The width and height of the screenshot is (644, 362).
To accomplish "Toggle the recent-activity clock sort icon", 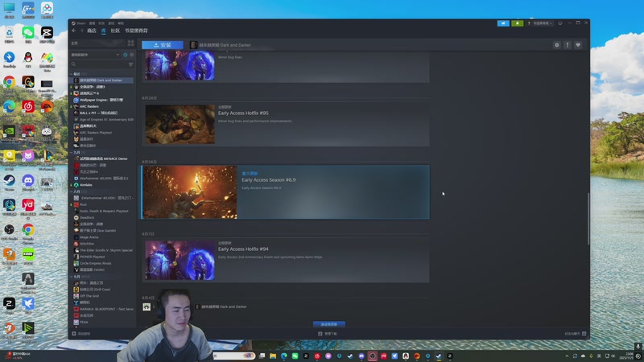I will [x=126, y=55].
